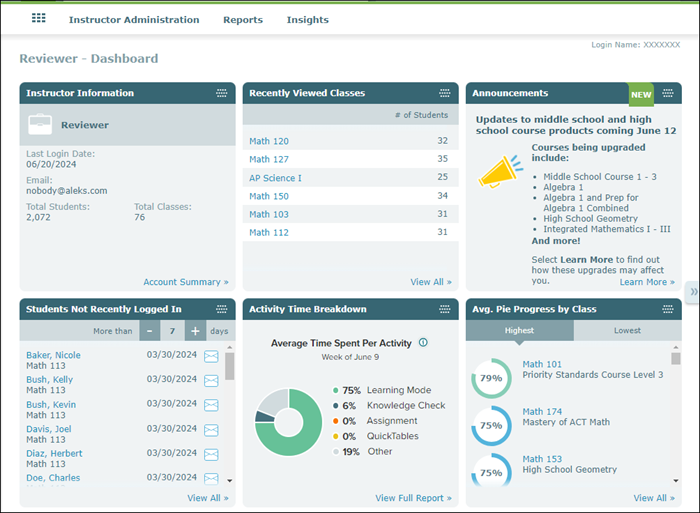Switch to Highest pie progress view
The height and width of the screenshot is (513, 700).
coord(519,331)
